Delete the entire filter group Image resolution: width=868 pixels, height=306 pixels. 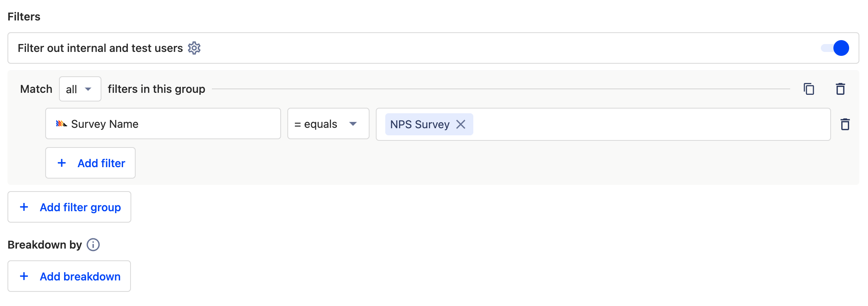coord(840,89)
